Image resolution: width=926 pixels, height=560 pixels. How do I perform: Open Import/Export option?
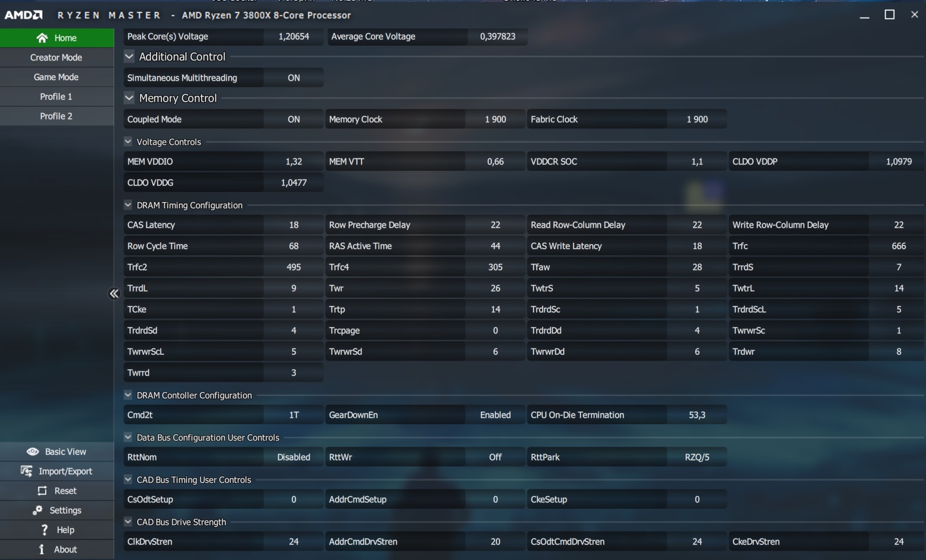click(x=57, y=471)
